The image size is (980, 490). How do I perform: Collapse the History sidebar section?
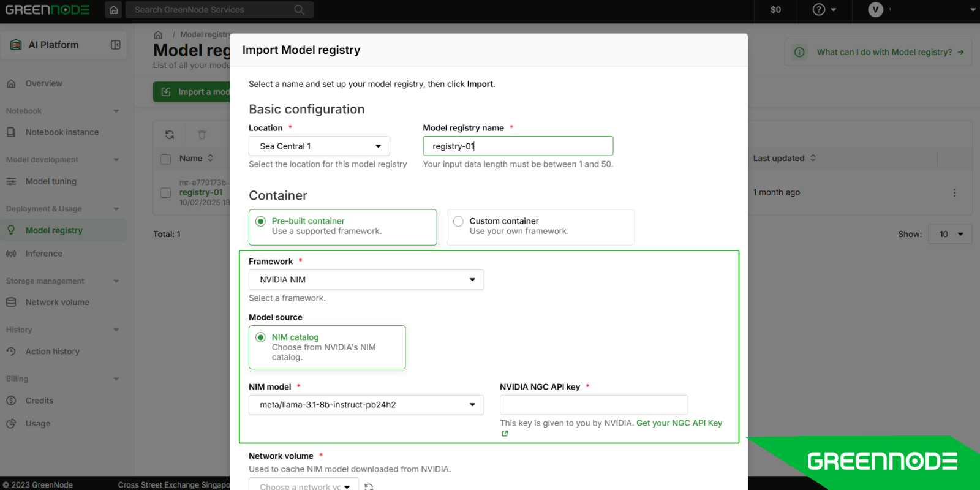point(116,330)
